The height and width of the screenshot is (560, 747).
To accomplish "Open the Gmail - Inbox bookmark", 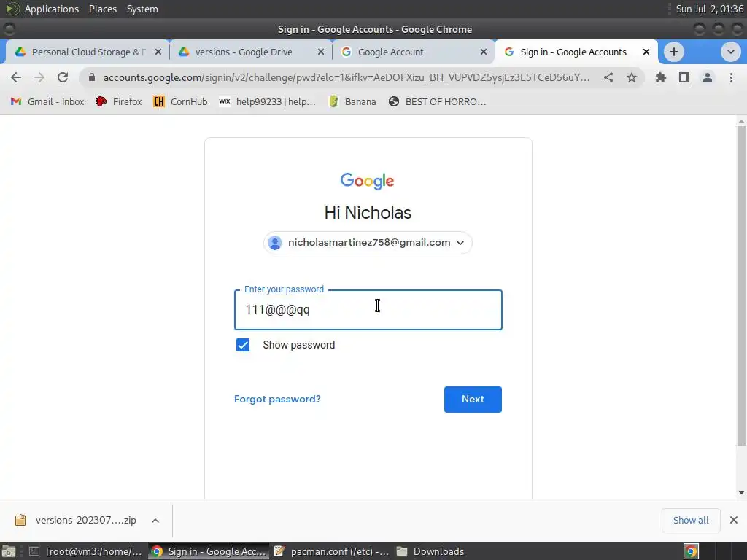I will (47, 101).
